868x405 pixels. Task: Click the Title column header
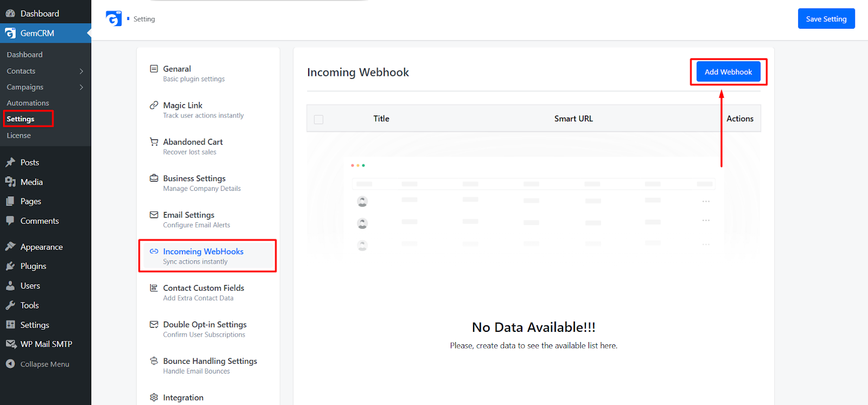pos(381,119)
